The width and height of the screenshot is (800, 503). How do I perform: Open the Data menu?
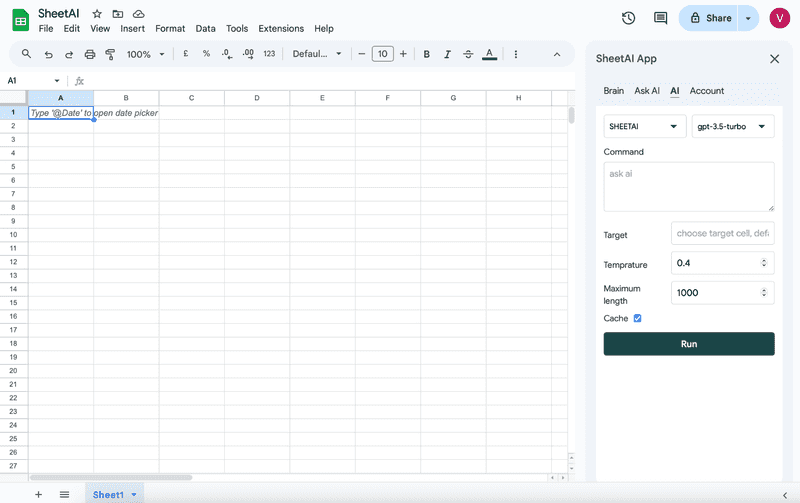pos(205,29)
